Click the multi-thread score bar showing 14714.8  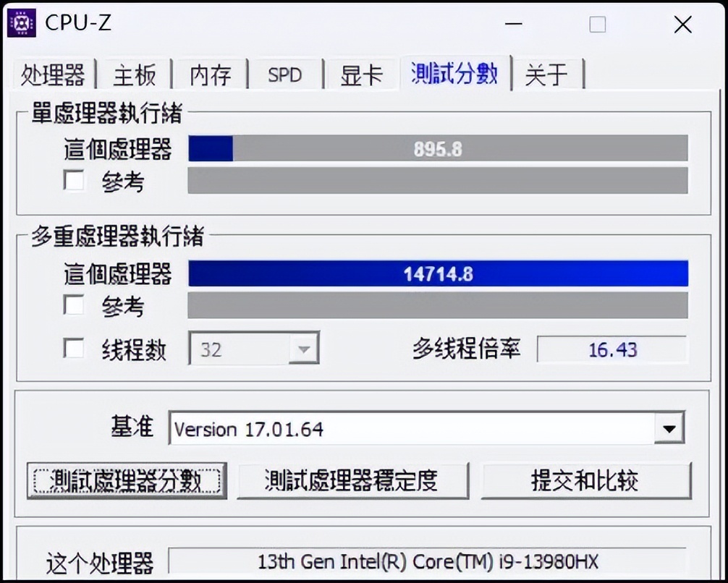tap(438, 273)
